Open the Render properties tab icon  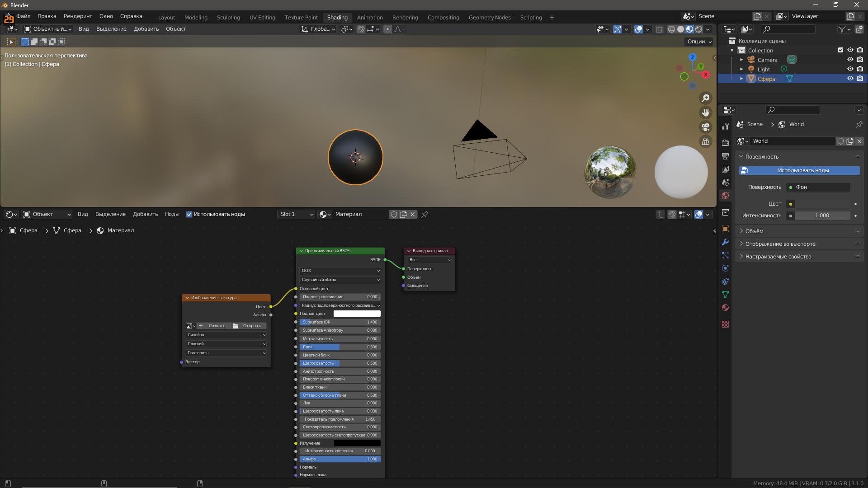725,143
